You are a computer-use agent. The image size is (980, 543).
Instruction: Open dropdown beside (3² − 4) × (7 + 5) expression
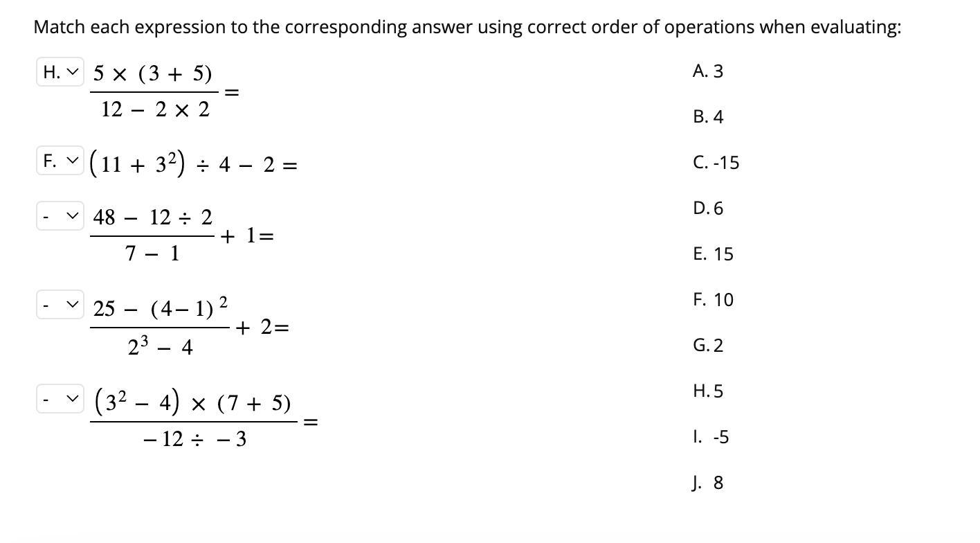point(60,399)
